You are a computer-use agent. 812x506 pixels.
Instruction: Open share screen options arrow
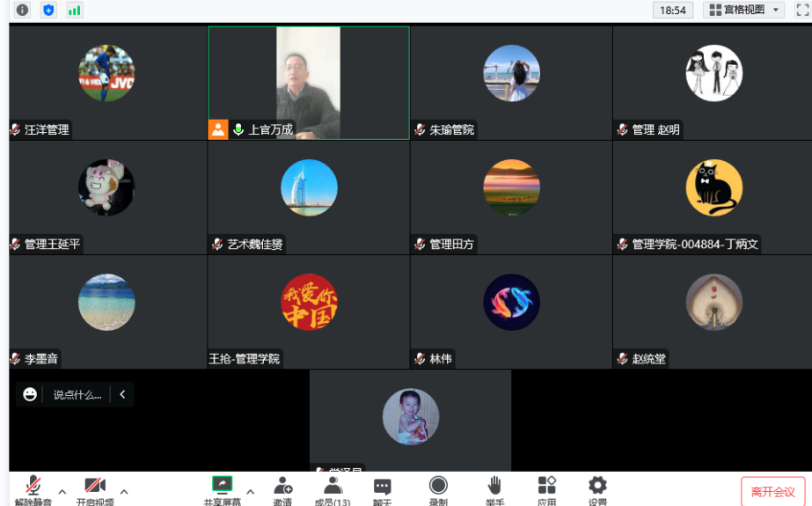[251, 491]
